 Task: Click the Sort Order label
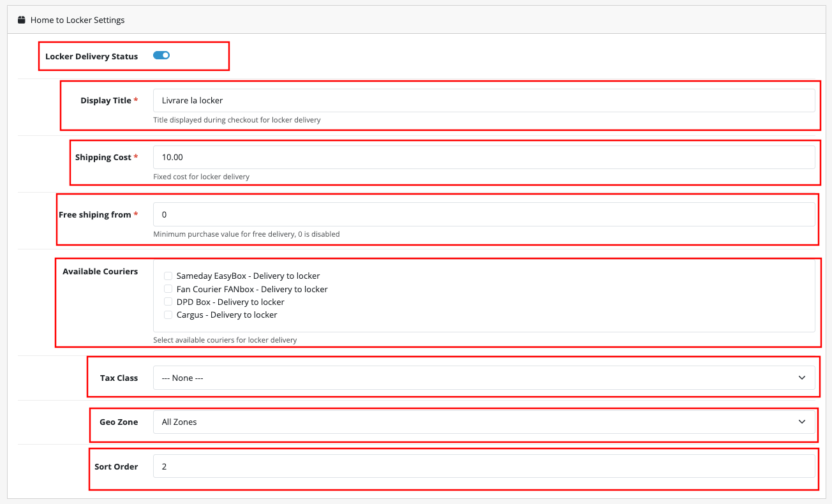(116, 466)
